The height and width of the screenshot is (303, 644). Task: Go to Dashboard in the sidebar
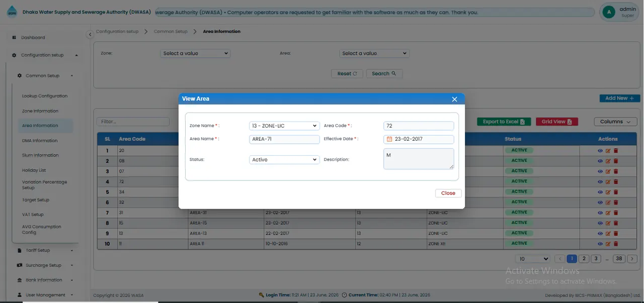click(33, 38)
